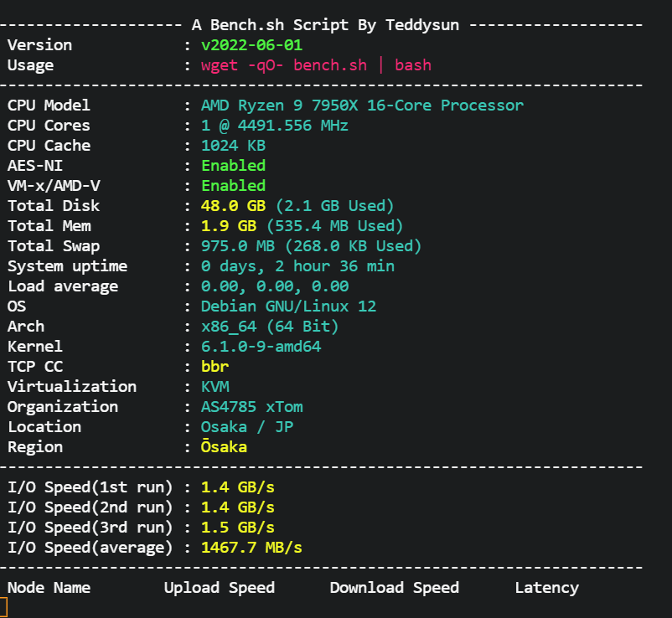
Task: Click the Kernel value 6.1.0-9-amd64
Action: click(x=261, y=347)
